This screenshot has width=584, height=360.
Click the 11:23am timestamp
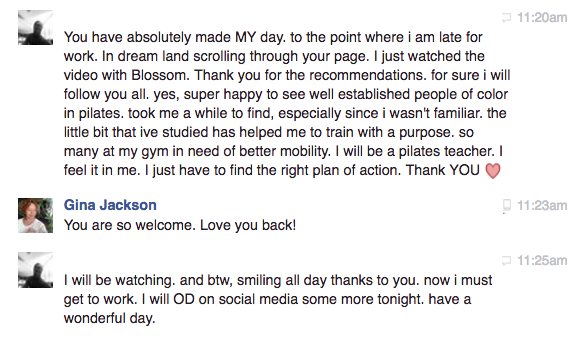click(542, 206)
